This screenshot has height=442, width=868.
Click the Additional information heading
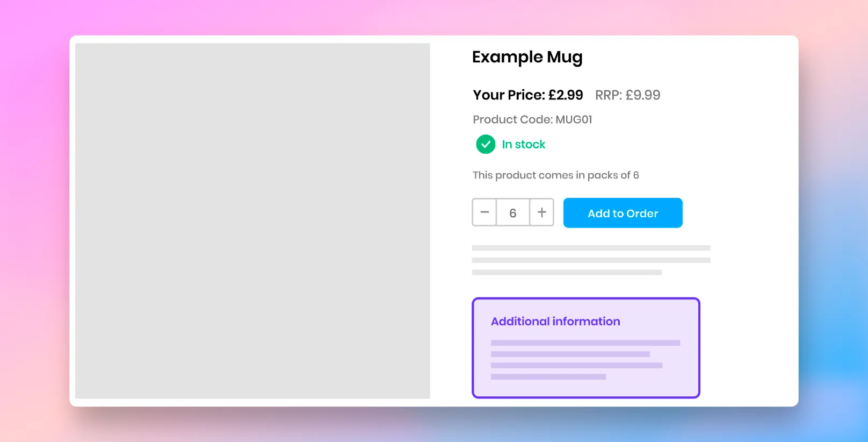(555, 322)
